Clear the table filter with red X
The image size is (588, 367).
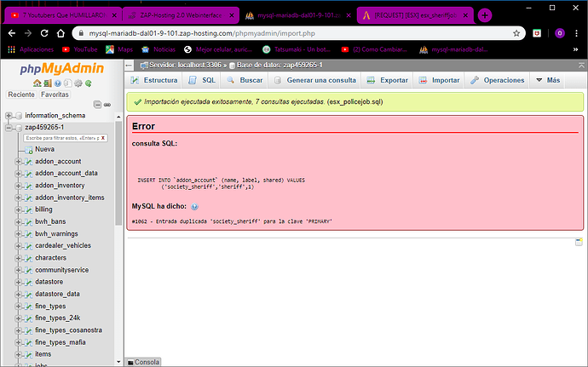103,138
